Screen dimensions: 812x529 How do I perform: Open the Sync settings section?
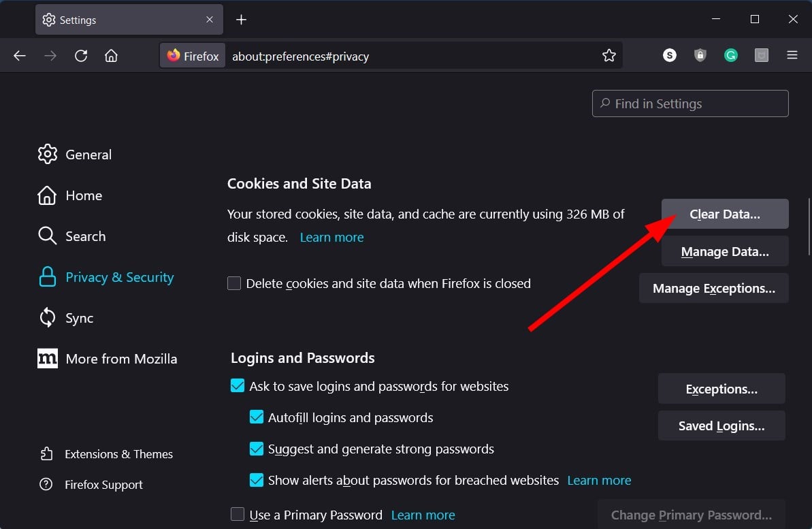(x=79, y=317)
